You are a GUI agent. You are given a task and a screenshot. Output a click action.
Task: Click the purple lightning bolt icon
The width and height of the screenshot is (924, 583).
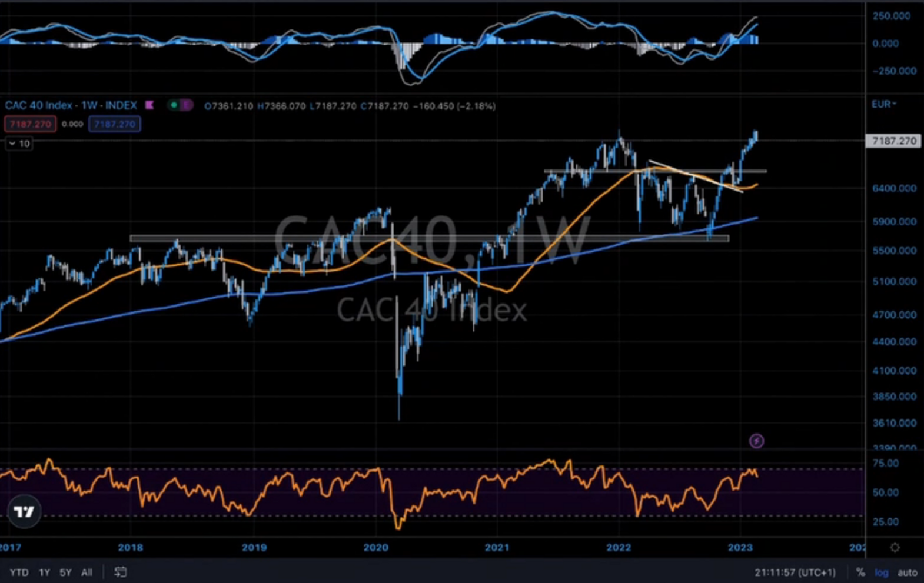click(756, 441)
